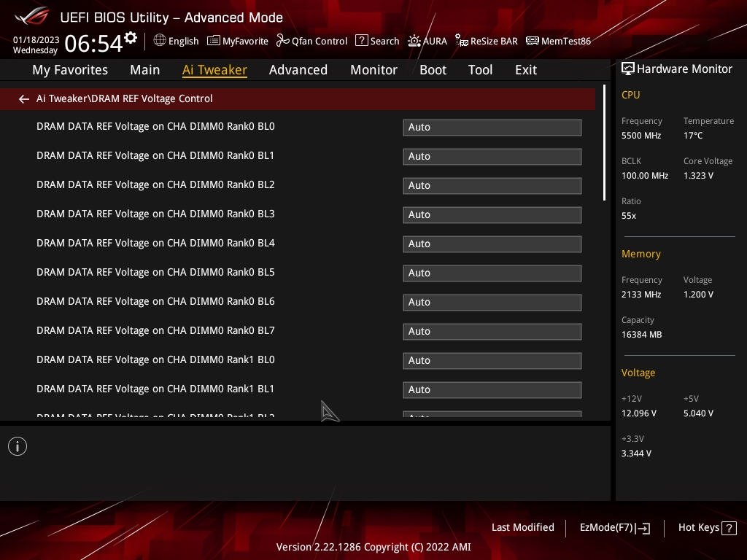The height and width of the screenshot is (560, 747).
Task: Open the Hot Keys label
Action: (698, 527)
